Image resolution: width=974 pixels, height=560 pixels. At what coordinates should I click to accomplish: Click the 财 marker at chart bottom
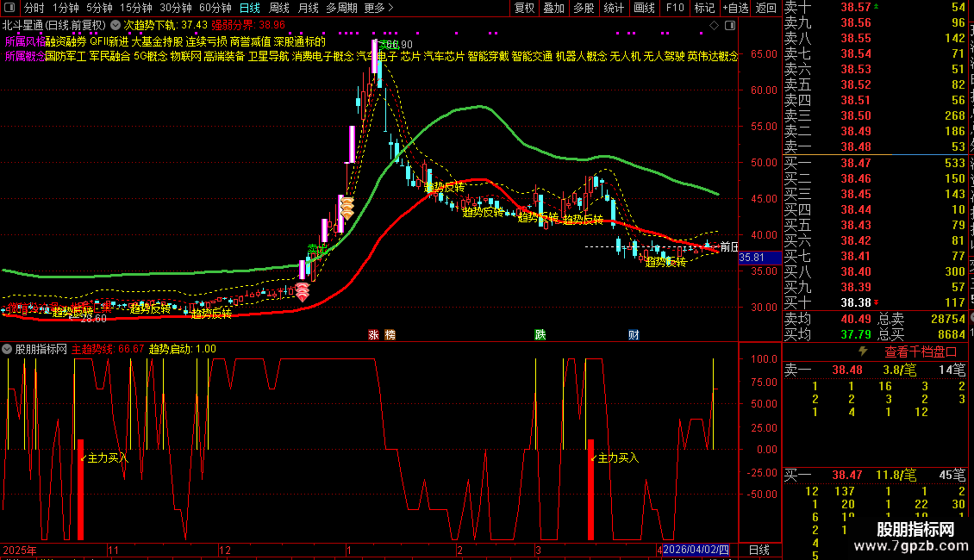coord(634,334)
